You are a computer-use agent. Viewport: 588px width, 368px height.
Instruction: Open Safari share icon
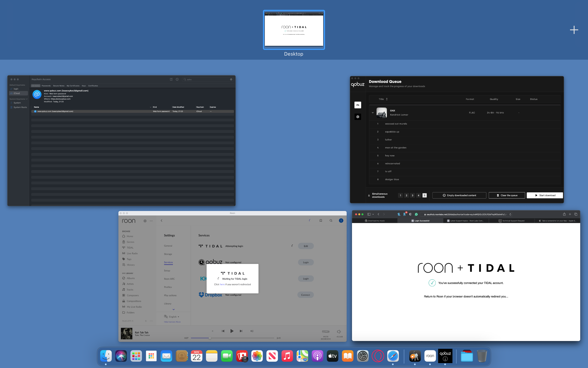(x=564, y=214)
